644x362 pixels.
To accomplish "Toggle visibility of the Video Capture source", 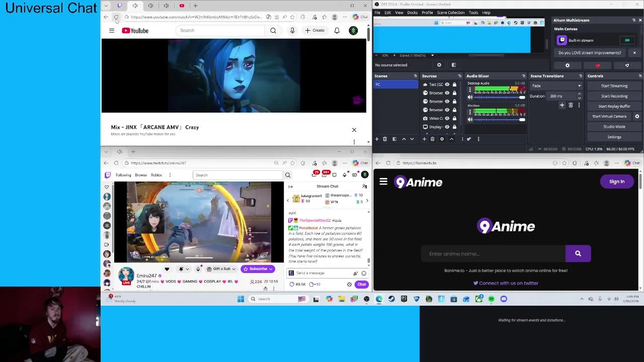I will coord(447,118).
